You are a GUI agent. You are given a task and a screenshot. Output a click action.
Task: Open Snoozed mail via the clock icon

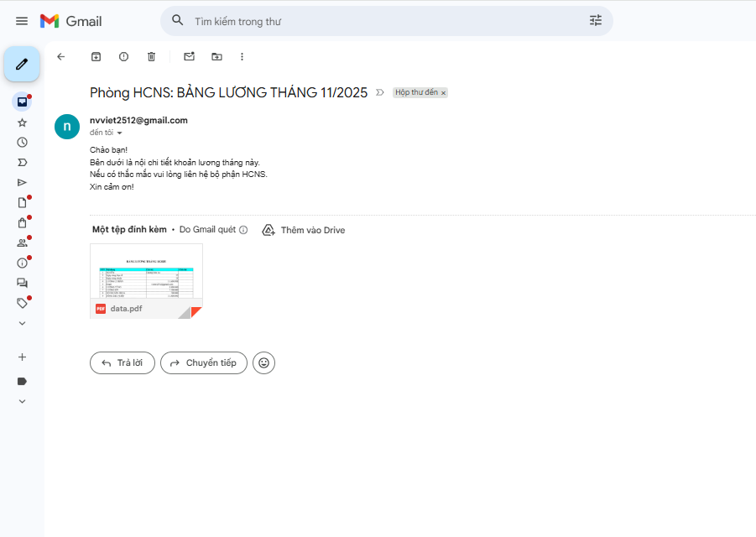tap(22, 143)
